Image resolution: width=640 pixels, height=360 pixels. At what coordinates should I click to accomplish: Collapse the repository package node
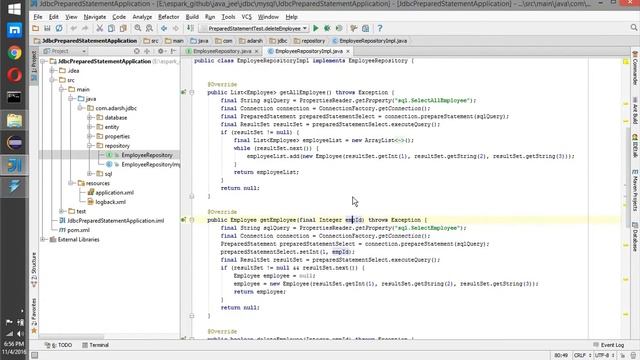pos(89,146)
